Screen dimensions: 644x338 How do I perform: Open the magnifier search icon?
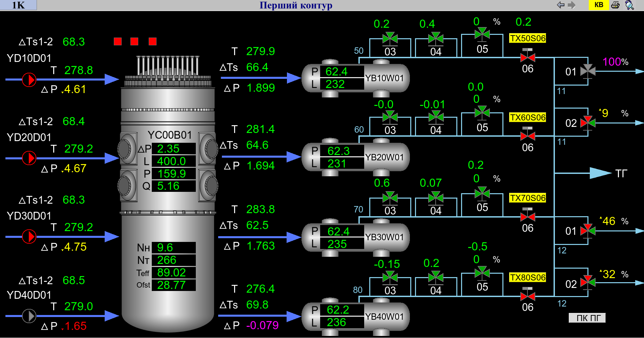(x=629, y=5)
